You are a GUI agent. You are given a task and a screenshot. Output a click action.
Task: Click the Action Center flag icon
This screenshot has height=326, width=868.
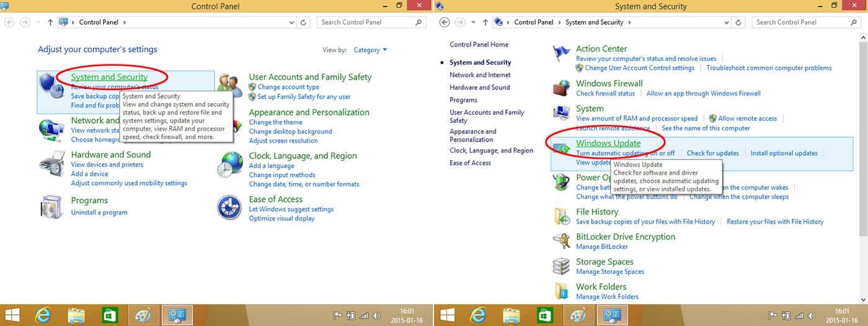(x=562, y=54)
